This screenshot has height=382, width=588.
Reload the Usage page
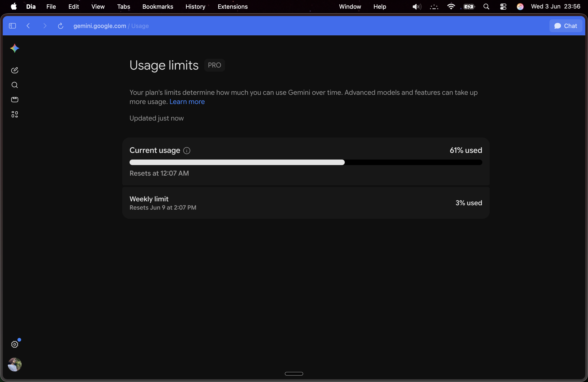61,26
